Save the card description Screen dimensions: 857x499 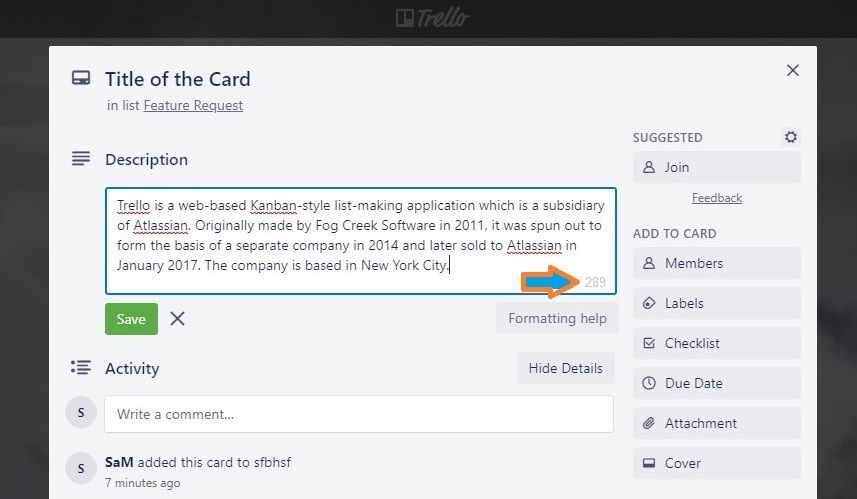pos(131,319)
